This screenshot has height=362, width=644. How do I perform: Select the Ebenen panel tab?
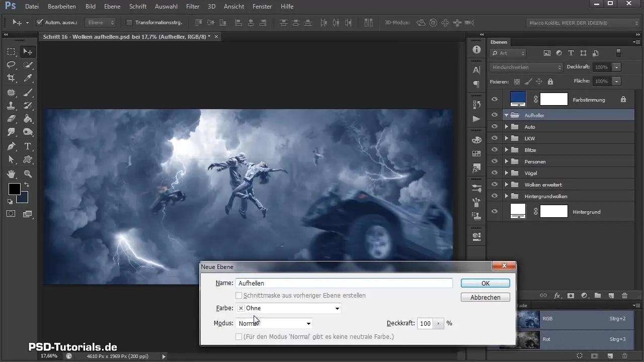(x=499, y=42)
